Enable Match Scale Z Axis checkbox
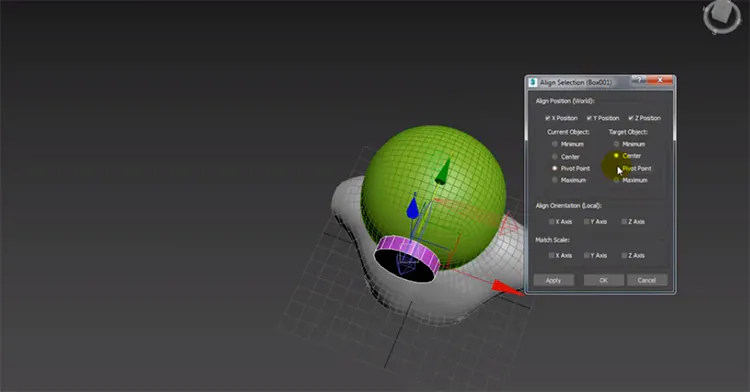 tap(624, 256)
